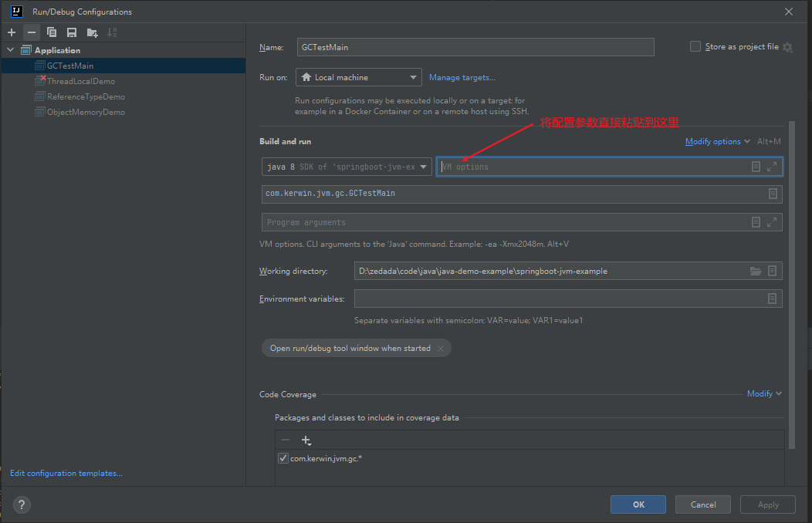Remove selected configuration with minus icon
Viewport: 812px width, 523px height.
point(32,32)
